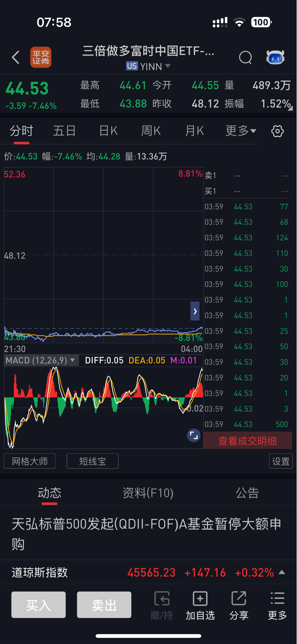Tap the 均:44.28 average price label
Viewport: 297px width, 644px height.
(x=103, y=156)
